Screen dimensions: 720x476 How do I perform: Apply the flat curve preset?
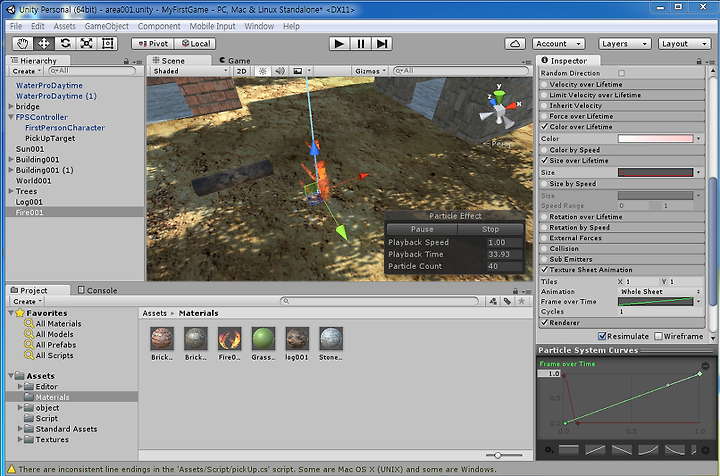click(568, 450)
